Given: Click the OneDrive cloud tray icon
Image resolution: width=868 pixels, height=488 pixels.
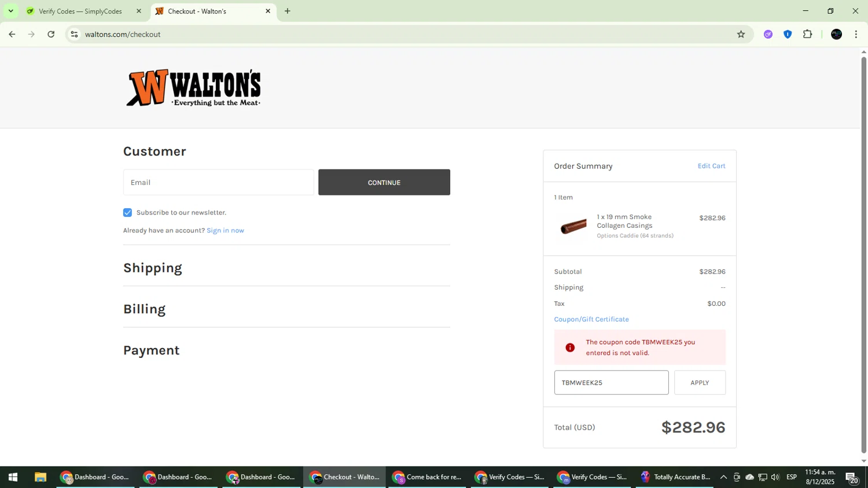Looking at the screenshot, I should coord(749,477).
